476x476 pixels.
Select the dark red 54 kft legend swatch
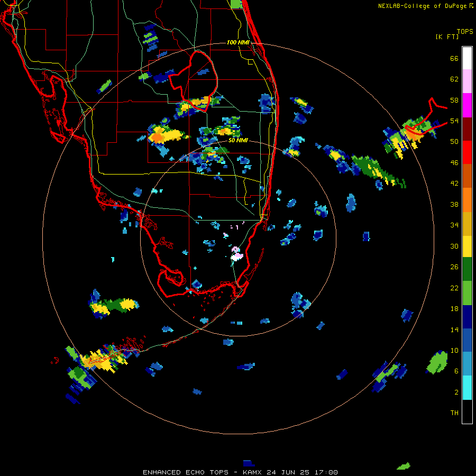[467, 129]
